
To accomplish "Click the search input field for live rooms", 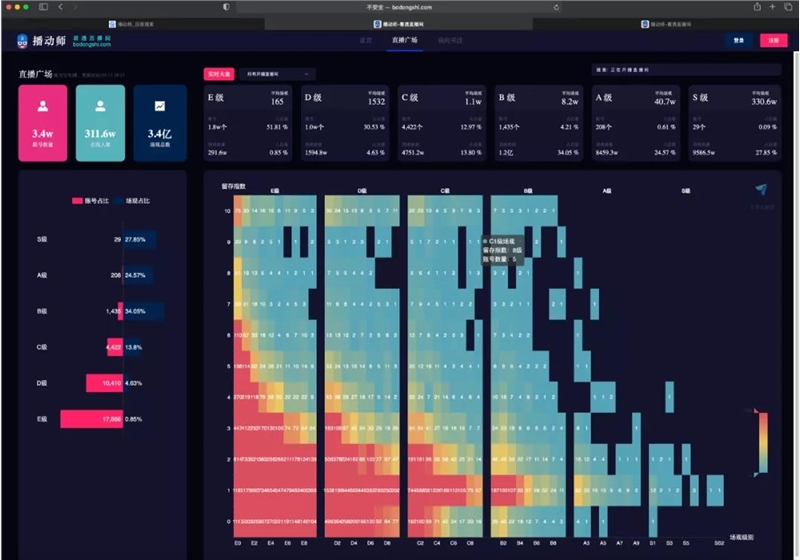I will (685, 71).
